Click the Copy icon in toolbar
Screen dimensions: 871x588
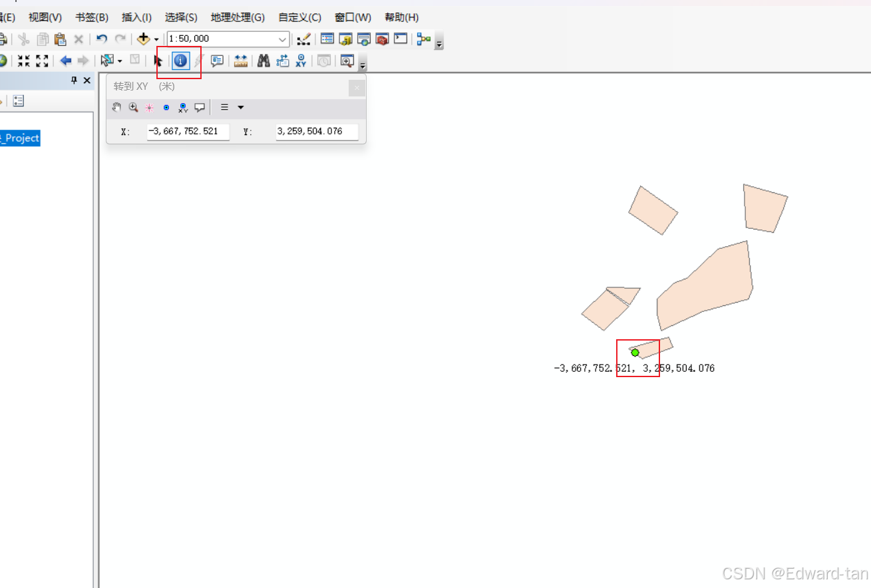point(43,39)
